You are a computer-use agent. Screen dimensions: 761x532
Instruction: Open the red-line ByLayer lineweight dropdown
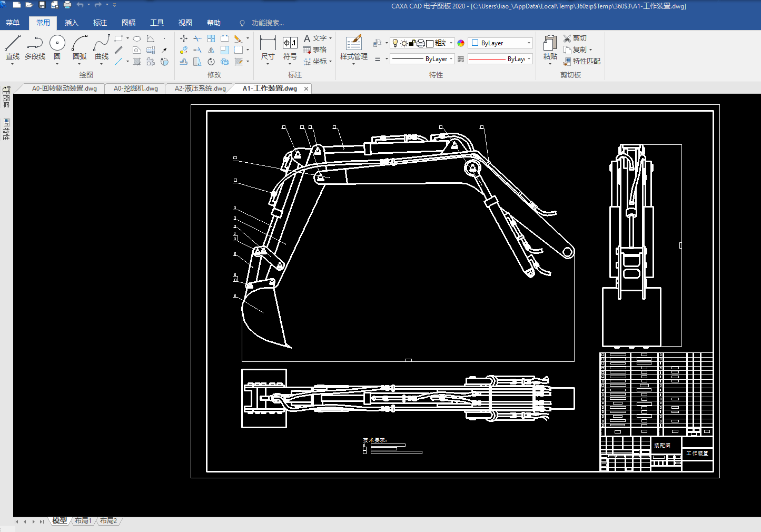(529, 59)
